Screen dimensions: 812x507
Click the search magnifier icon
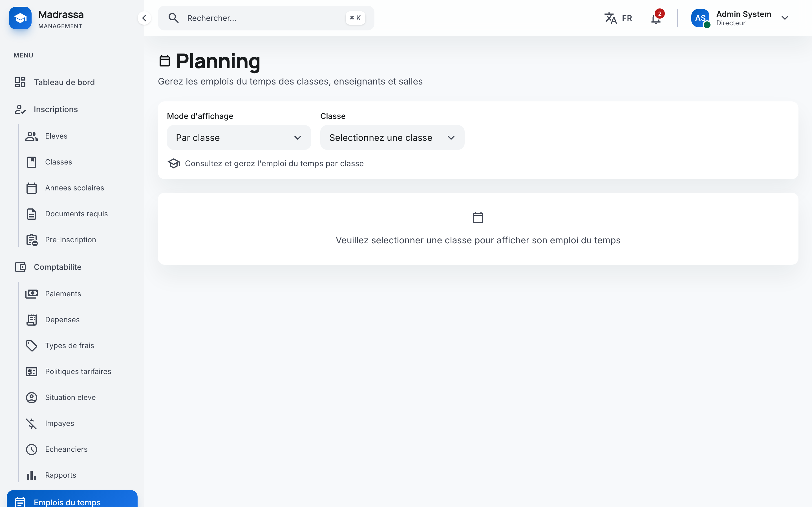click(x=173, y=18)
